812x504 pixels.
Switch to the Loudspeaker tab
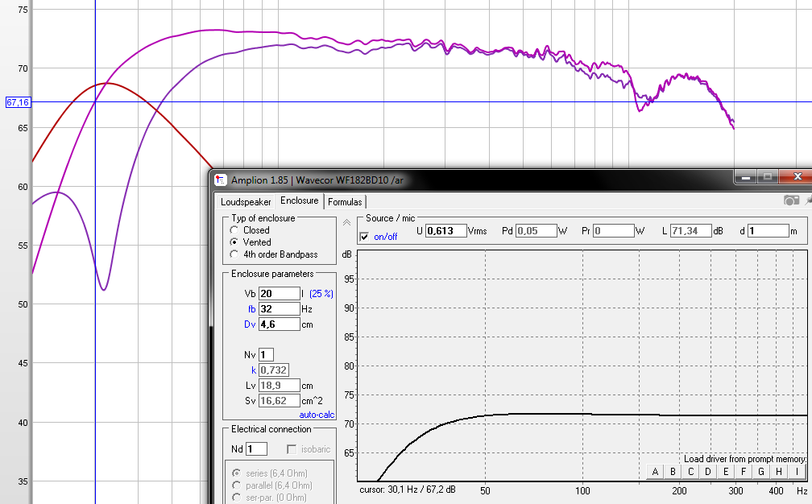[x=246, y=202]
